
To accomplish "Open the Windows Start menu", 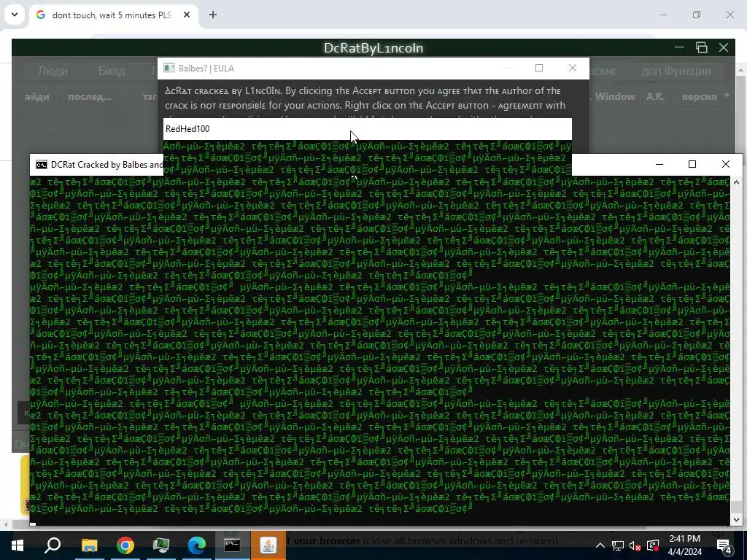I will point(18,545).
